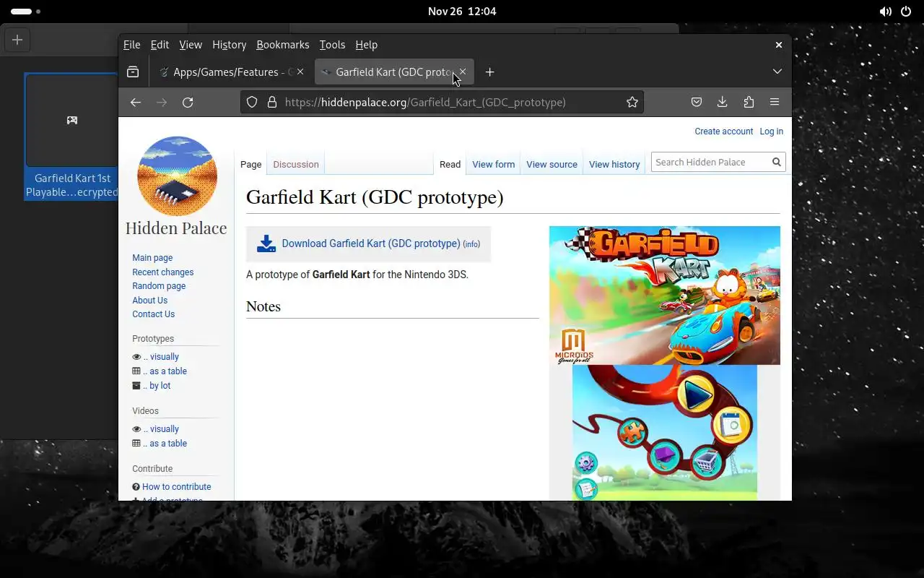Click the blue download arrow icon
The height and width of the screenshot is (578, 924).
[266, 243]
